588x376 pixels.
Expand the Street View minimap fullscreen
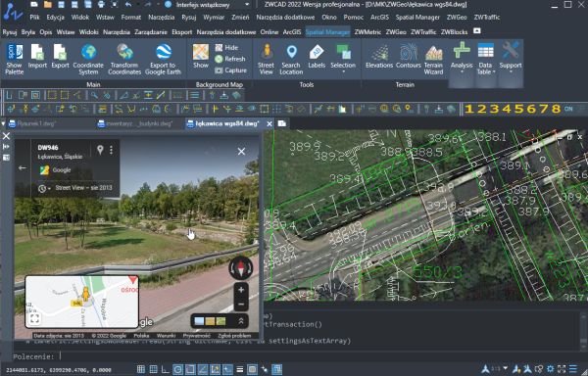tap(34, 318)
